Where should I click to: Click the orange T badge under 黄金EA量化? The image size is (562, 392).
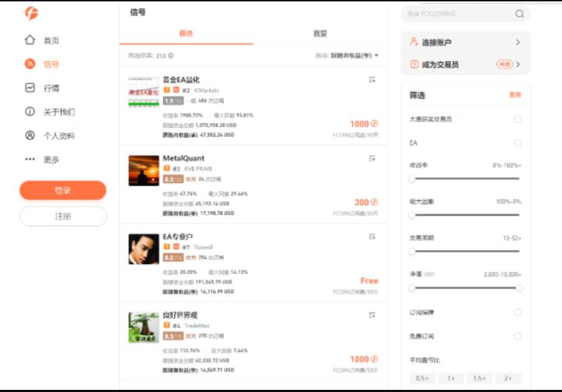(x=167, y=90)
